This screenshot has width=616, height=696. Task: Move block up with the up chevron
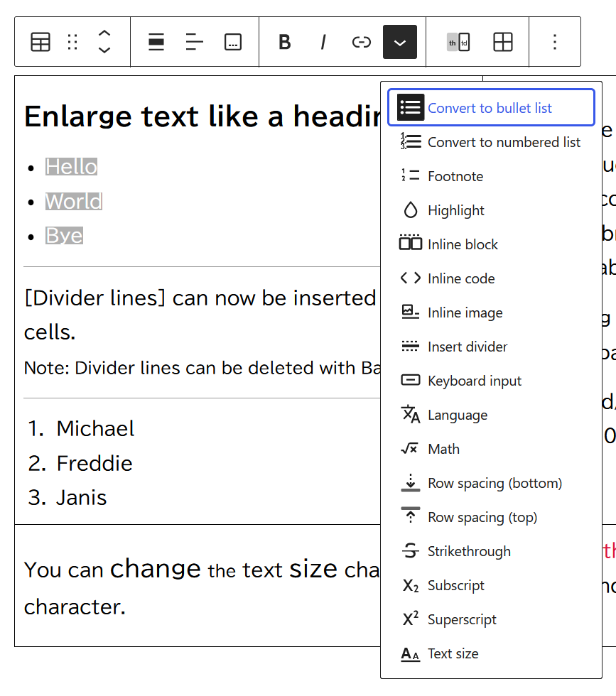[104, 33]
